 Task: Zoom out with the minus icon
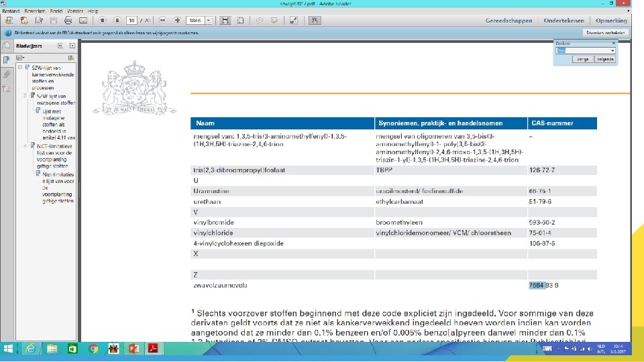coord(162,21)
